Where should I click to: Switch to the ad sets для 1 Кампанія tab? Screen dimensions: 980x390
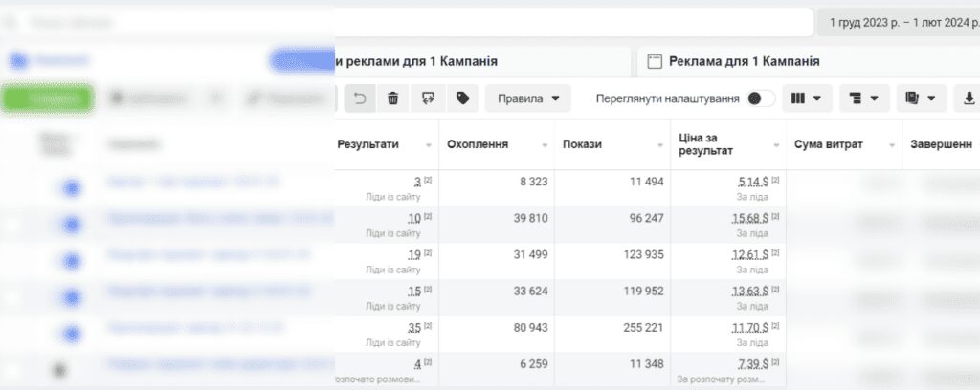(482, 61)
